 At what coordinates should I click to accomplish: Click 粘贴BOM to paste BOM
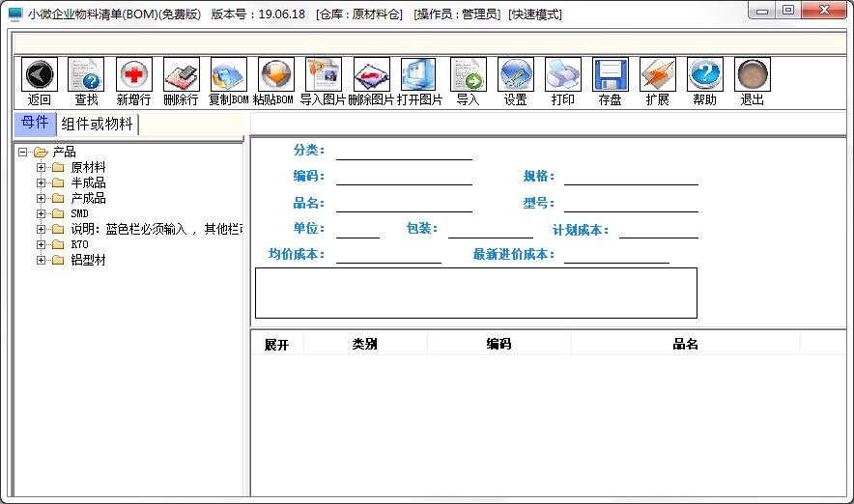click(276, 74)
